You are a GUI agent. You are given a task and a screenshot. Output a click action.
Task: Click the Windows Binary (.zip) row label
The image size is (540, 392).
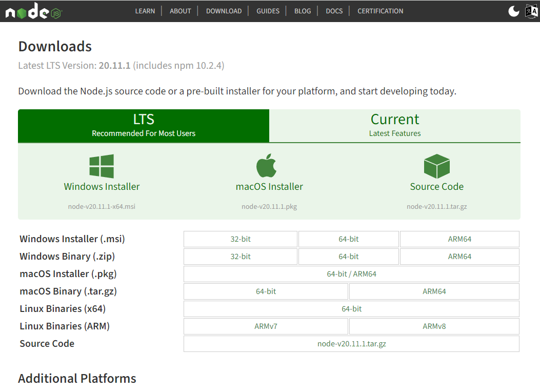click(x=67, y=256)
